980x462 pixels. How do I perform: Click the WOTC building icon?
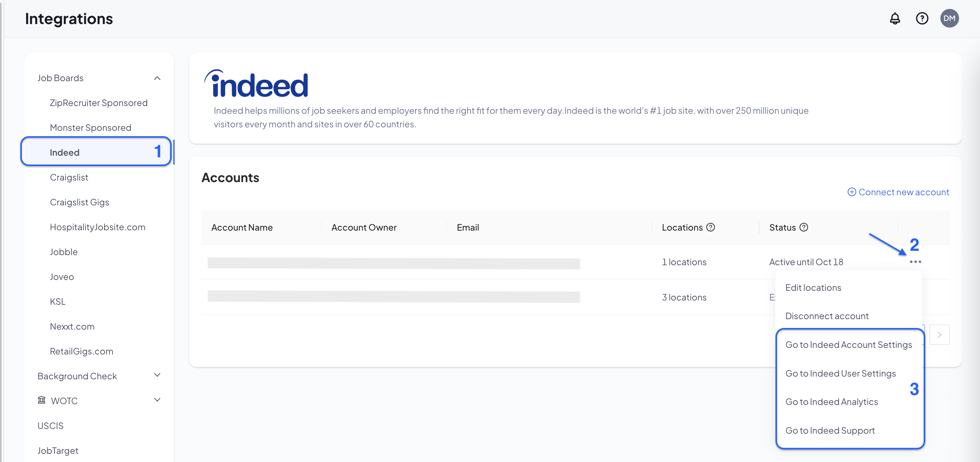(42, 400)
